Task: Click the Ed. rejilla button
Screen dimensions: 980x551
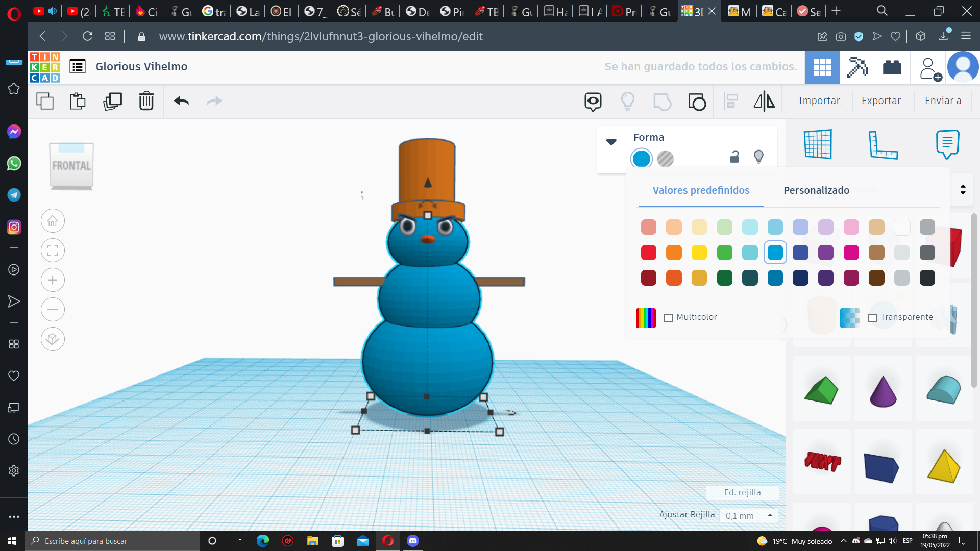Action: coord(742,492)
